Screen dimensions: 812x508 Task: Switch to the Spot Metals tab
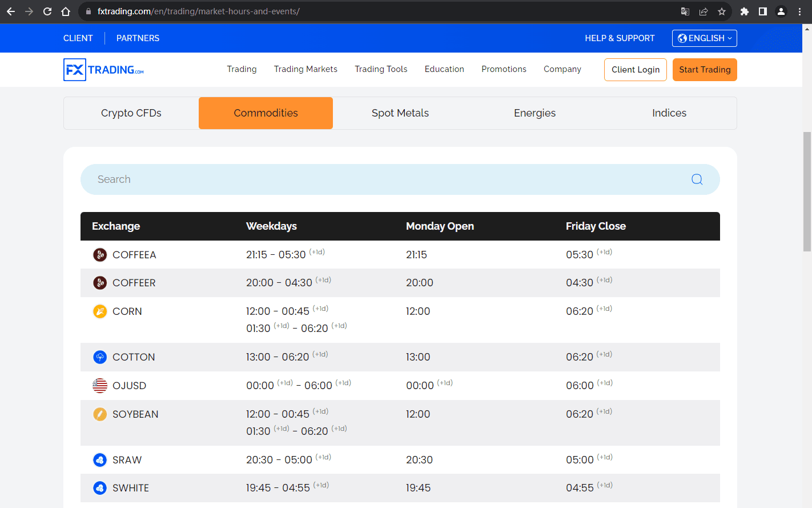pos(400,113)
